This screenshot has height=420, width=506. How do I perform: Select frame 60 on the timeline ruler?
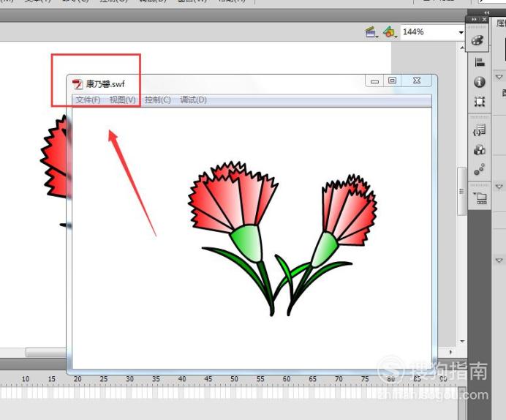287,379
